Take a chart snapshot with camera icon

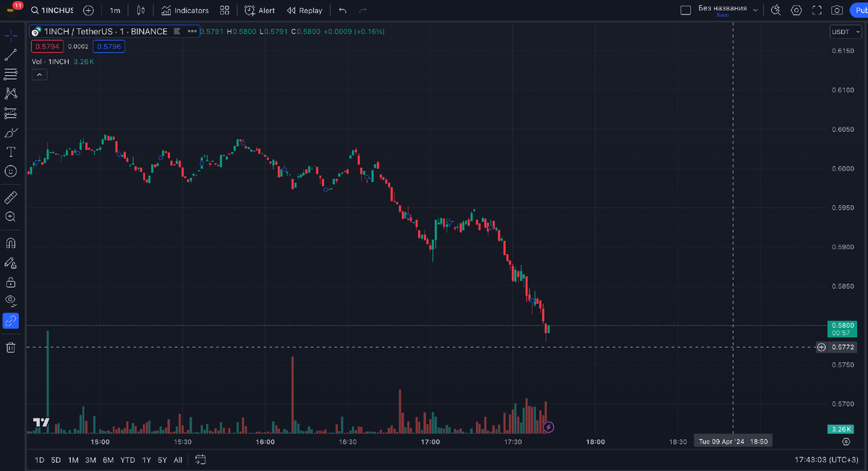click(x=837, y=11)
